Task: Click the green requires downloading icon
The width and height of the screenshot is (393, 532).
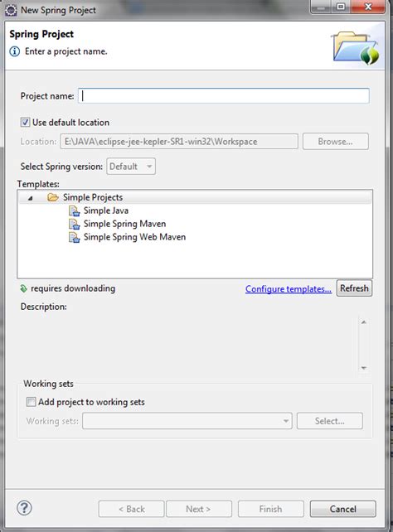Action: pos(23,288)
